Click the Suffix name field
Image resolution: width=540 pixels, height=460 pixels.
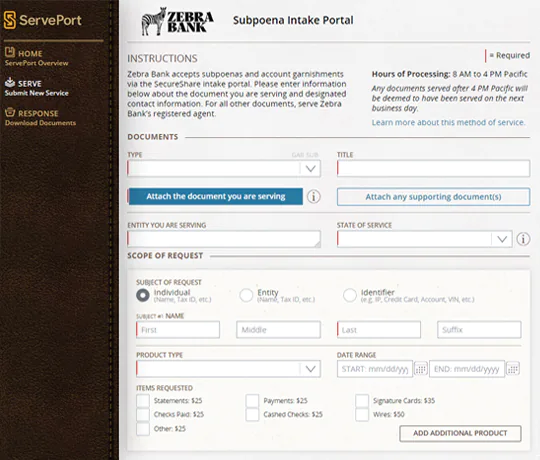[x=479, y=330]
